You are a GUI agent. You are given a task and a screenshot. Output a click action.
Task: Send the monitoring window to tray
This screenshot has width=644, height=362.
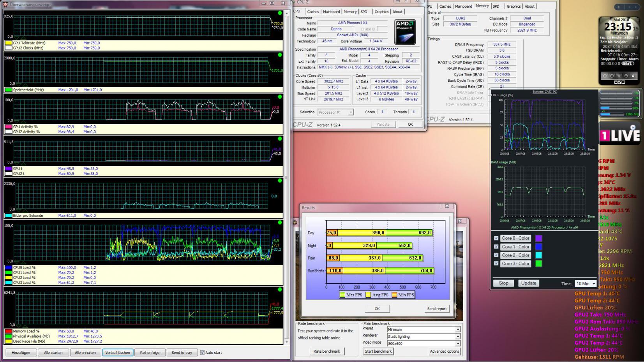182,353
